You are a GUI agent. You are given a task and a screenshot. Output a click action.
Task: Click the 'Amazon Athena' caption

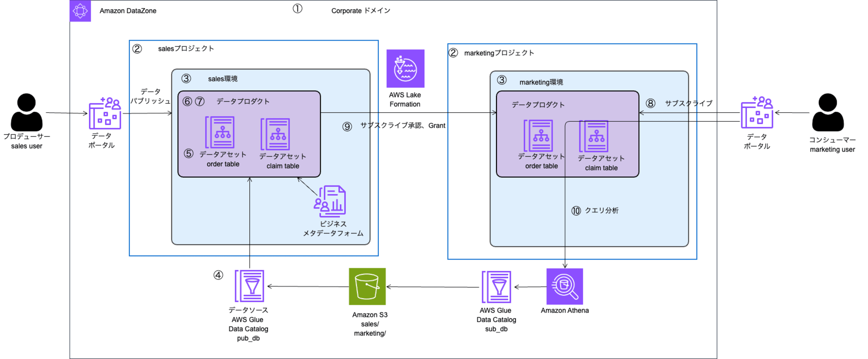[x=565, y=310]
